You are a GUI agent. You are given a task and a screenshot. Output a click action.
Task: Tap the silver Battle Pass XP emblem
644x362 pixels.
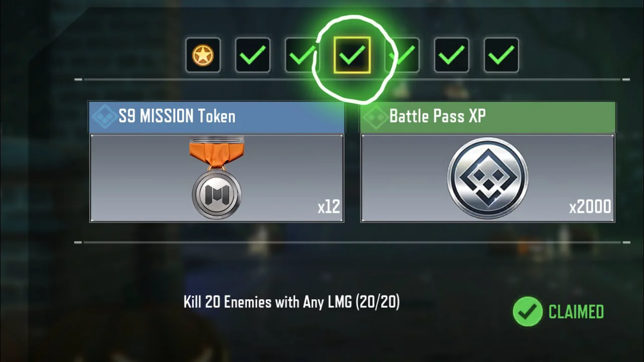click(x=488, y=177)
